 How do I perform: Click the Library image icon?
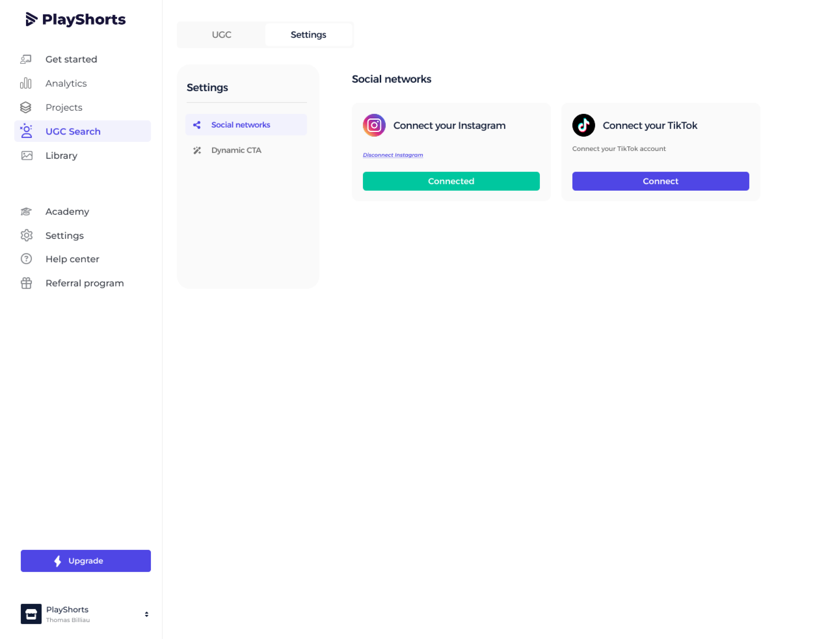point(27,156)
